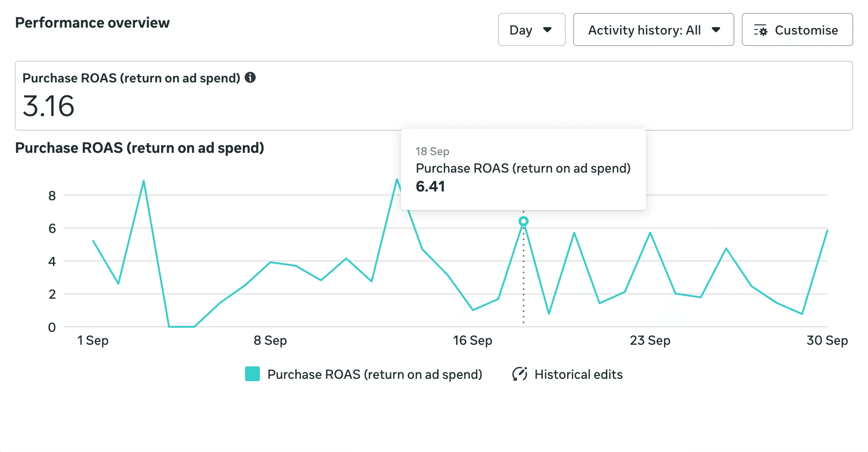Click the 8 Sep x-axis label

(270, 341)
